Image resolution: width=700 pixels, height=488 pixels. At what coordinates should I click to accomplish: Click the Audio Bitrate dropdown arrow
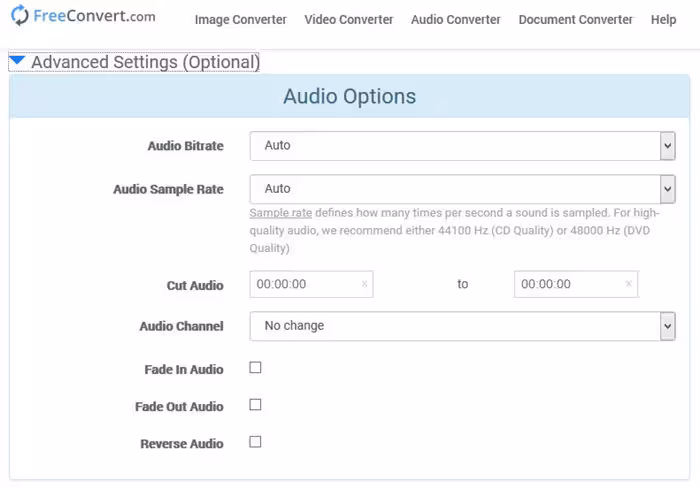click(x=667, y=146)
